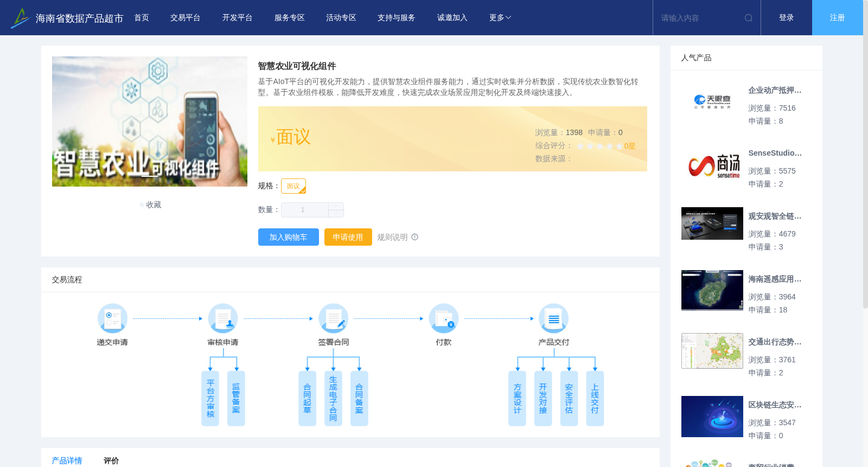This screenshot has width=868, height=467.
Task: Click the 付款 step icon
Action: [x=444, y=318]
